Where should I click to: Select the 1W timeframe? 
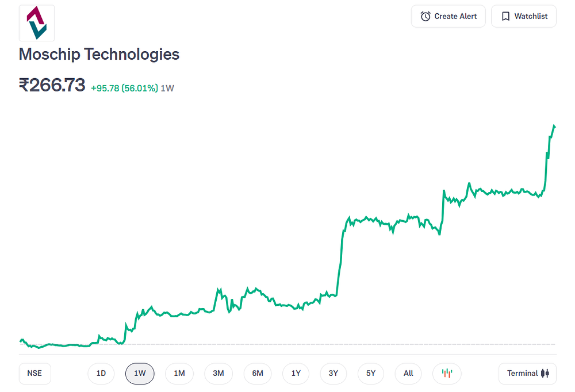click(x=140, y=373)
